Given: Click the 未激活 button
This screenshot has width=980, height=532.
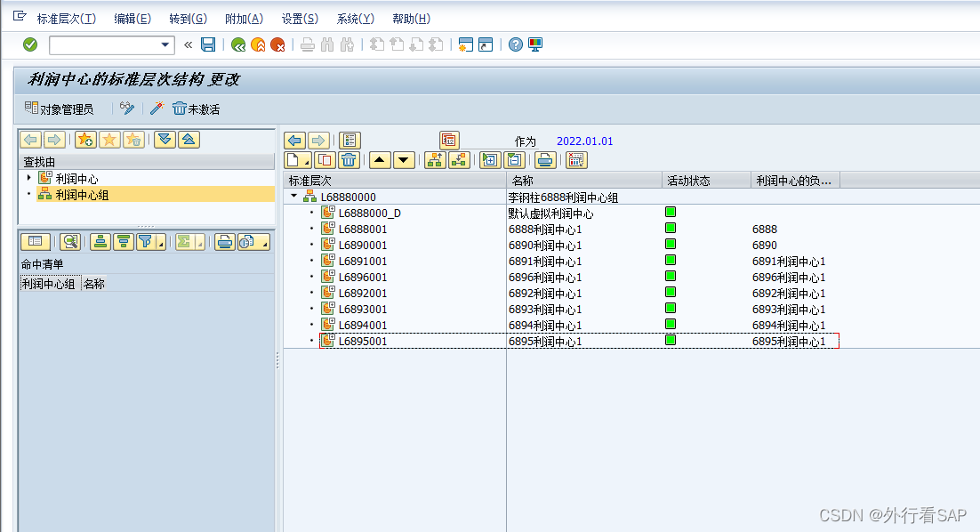Looking at the screenshot, I should [x=196, y=109].
